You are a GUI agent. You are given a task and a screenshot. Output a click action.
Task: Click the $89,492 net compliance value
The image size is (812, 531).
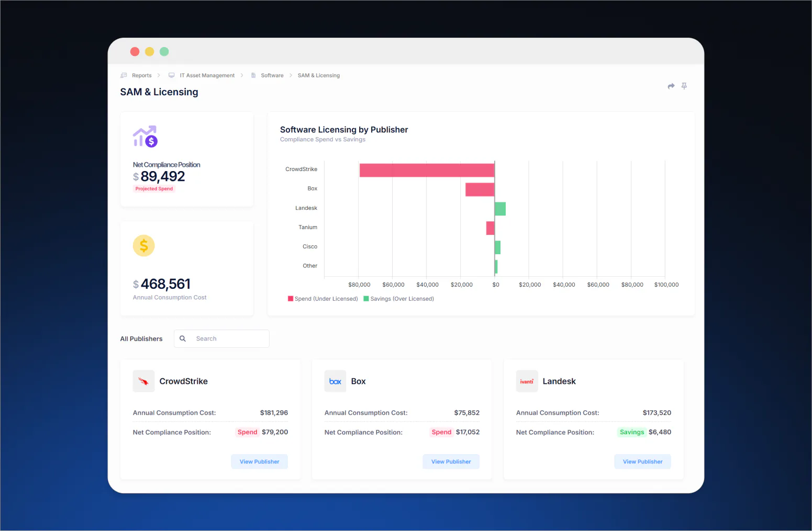[x=159, y=176]
